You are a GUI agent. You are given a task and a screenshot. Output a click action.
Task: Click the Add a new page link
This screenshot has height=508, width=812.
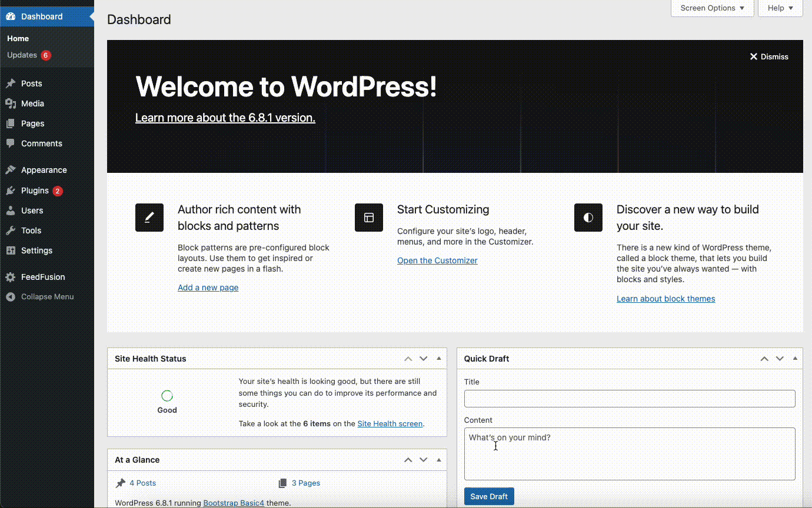tap(208, 288)
